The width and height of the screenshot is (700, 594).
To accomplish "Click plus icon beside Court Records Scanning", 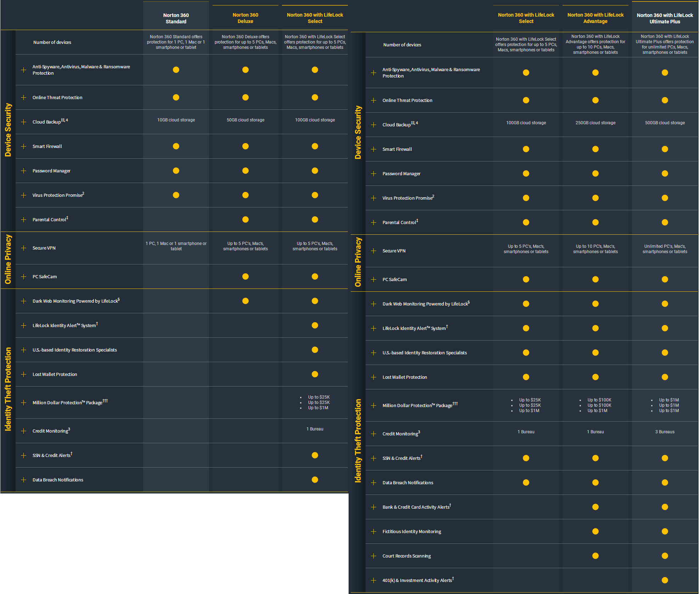I will (374, 556).
